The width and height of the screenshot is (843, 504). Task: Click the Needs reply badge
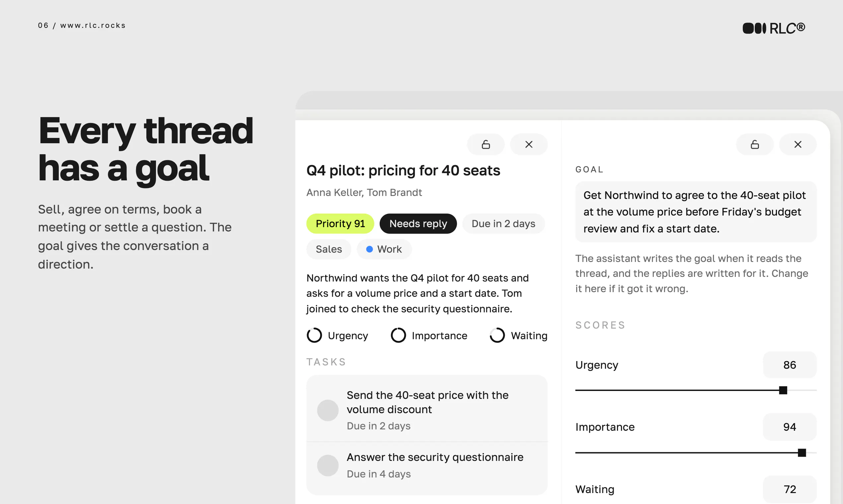click(418, 223)
